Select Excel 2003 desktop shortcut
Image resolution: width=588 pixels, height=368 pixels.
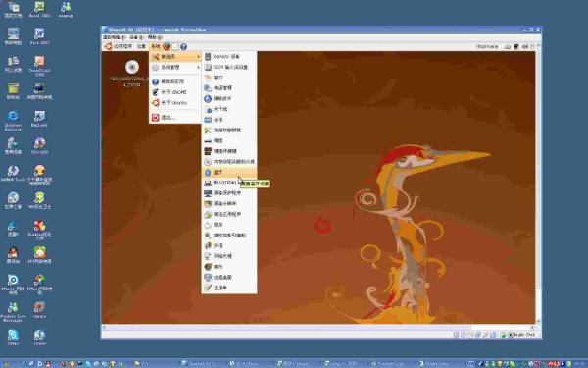tap(39, 10)
